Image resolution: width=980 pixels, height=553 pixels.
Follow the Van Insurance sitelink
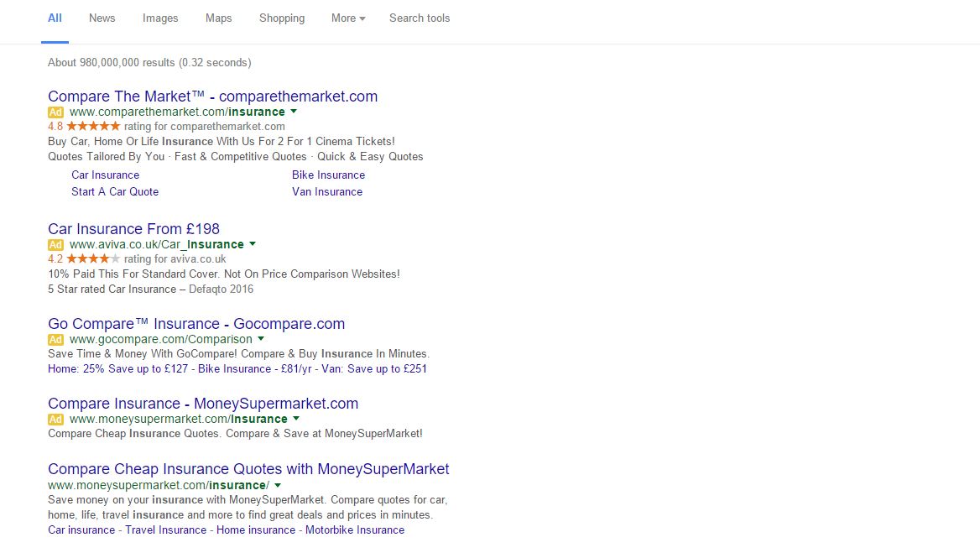click(x=327, y=192)
